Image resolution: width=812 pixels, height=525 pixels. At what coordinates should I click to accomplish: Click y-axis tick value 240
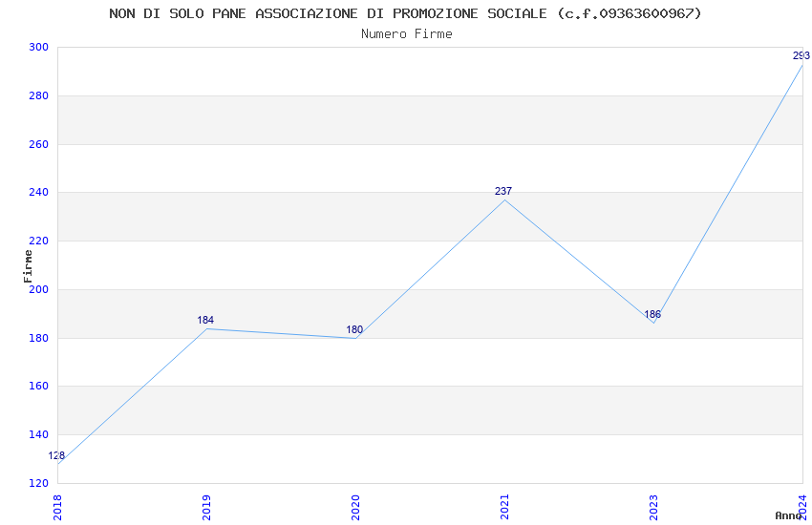(x=39, y=193)
